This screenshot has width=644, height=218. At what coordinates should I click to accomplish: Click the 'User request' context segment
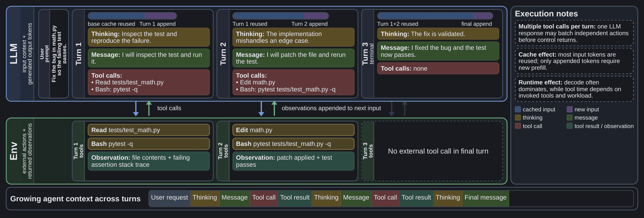pos(169,199)
